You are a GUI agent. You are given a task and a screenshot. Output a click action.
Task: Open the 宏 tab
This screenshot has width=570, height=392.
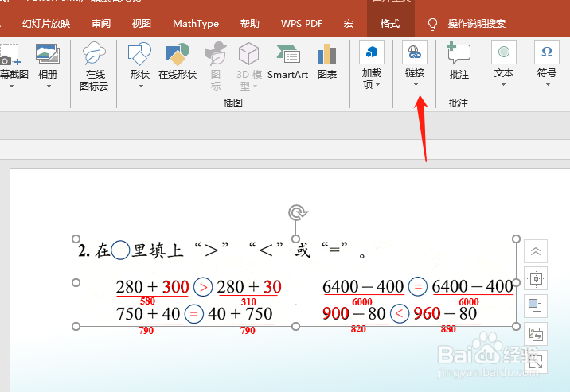(x=348, y=24)
